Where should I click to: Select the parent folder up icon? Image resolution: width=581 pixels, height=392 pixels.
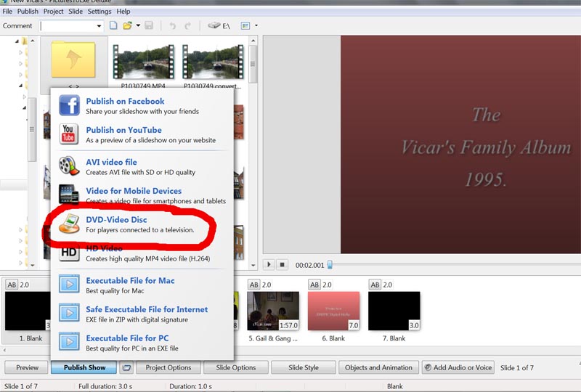(x=73, y=60)
